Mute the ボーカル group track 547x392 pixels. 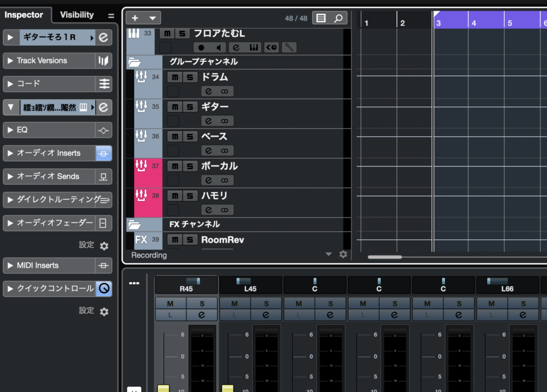click(x=175, y=166)
